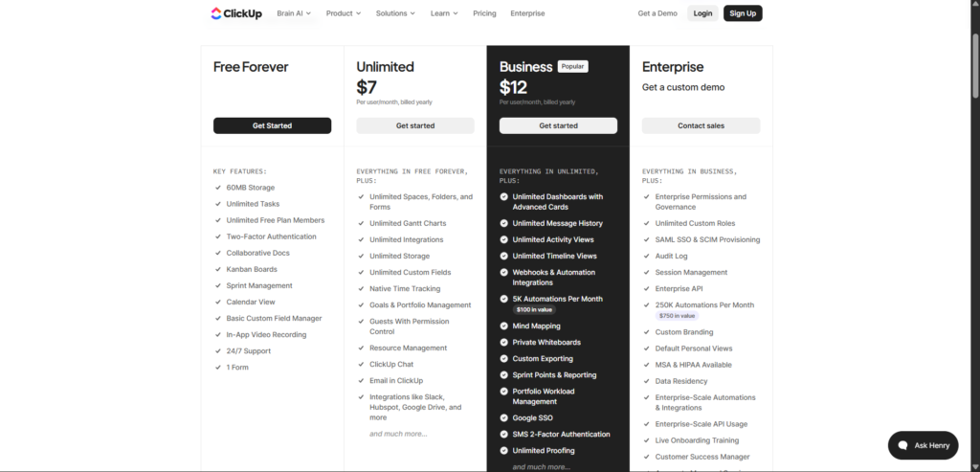
Task: Click checkmark icon beside Google SSO
Action: tap(503, 417)
